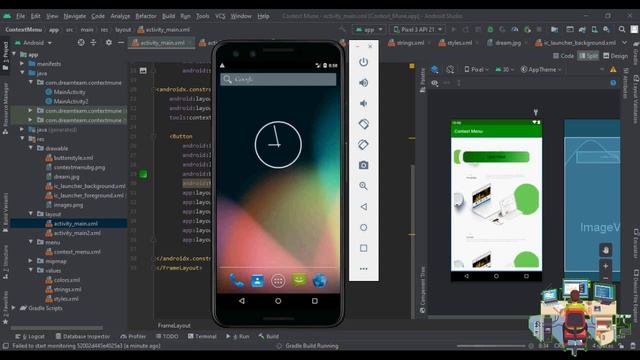This screenshot has width=640, height=360.
Task: Collapse the drawable folder
Action: (31, 148)
